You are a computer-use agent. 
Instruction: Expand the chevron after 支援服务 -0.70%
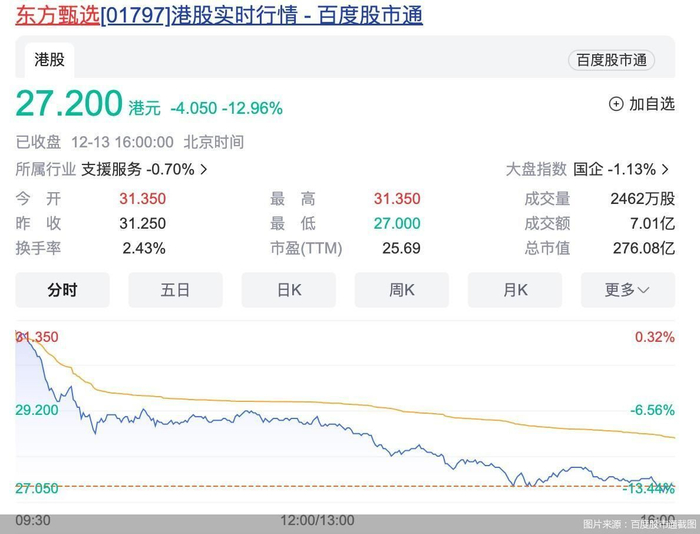204,169
